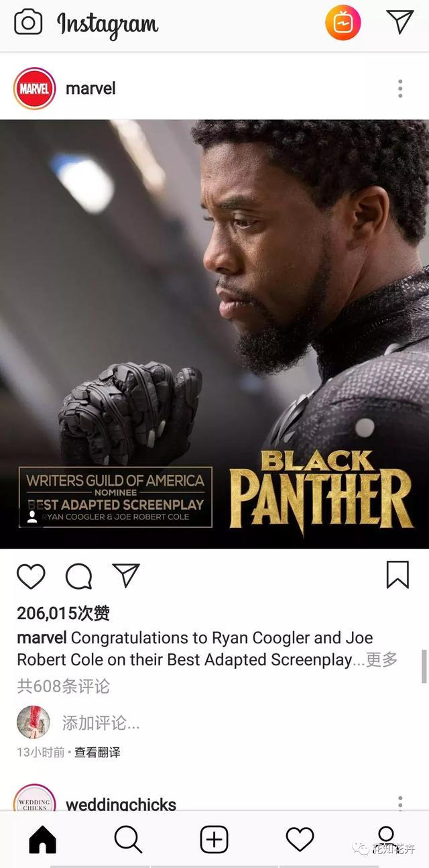This screenshot has height=868, width=429.
Task: Open activity heart tab in bottom bar
Action: pos(300,839)
